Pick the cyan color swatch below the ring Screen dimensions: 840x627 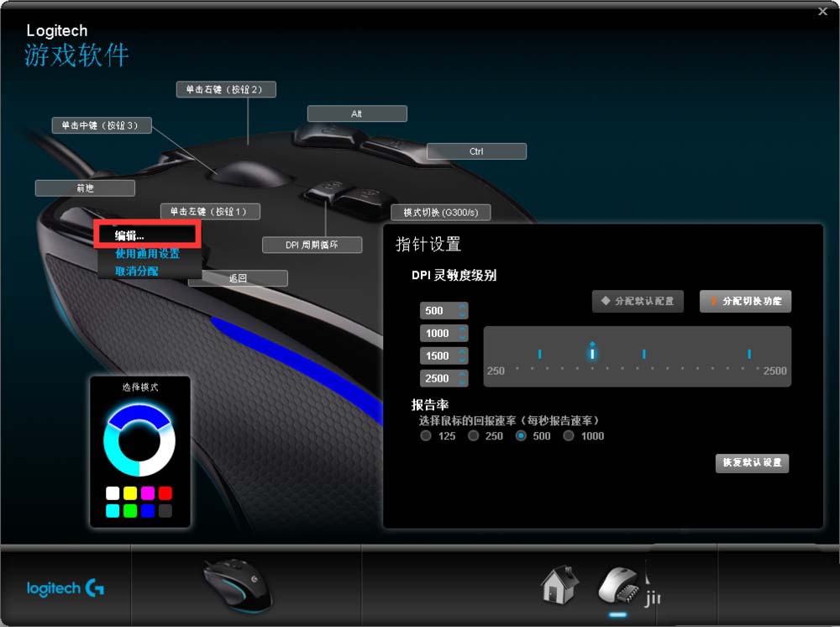[x=113, y=511]
